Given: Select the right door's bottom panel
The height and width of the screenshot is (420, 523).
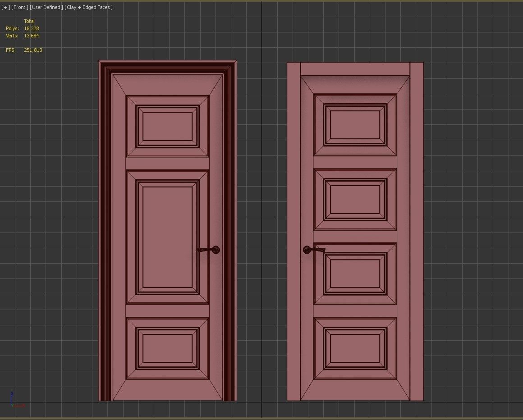Looking at the screenshot, I should pos(355,348).
